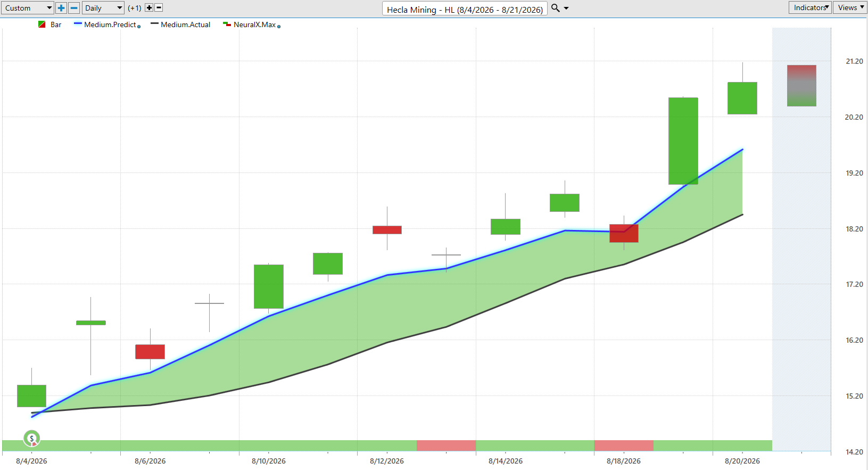Click the blue plus zoom-in button

(61, 8)
